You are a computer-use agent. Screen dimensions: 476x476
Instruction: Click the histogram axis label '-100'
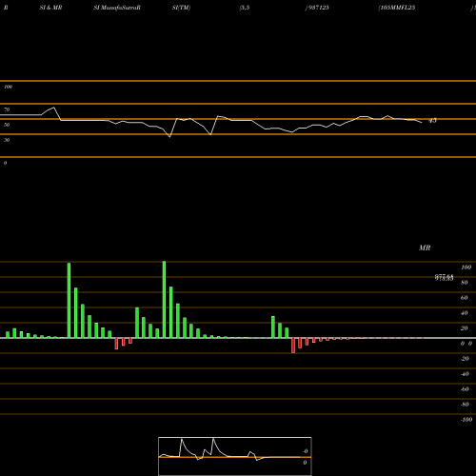pyautogui.click(x=466, y=420)
